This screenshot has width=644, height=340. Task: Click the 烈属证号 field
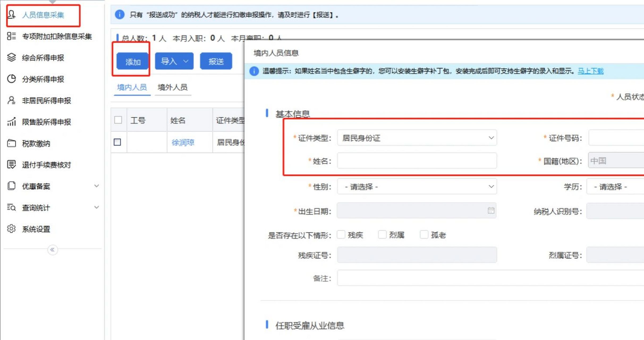615,255
